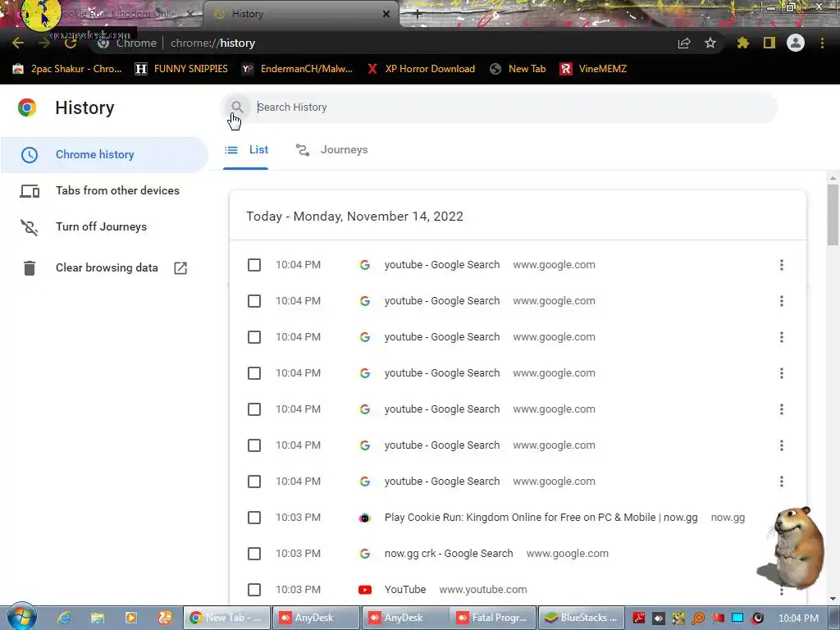840x630 pixels.
Task: Switch to the Fatal Progr... taskbar button
Action: (495, 618)
